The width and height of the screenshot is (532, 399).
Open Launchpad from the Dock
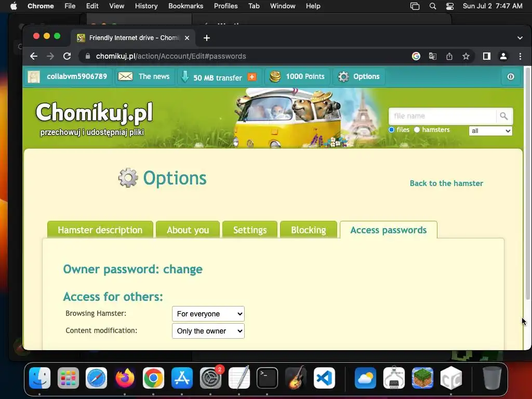tap(68, 378)
